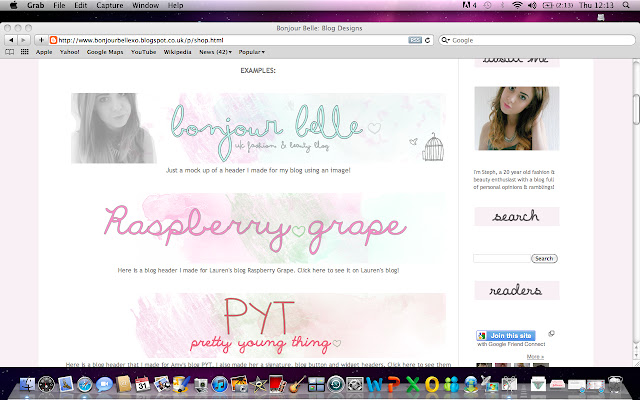The image size is (640, 400).
Task: Click the blog search text field
Action: click(502, 258)
